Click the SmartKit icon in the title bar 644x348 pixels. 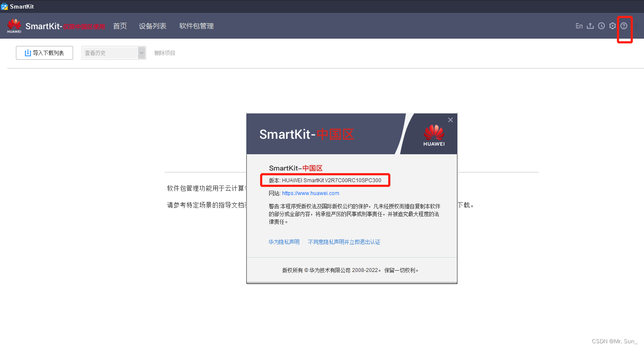click(6, 6)
